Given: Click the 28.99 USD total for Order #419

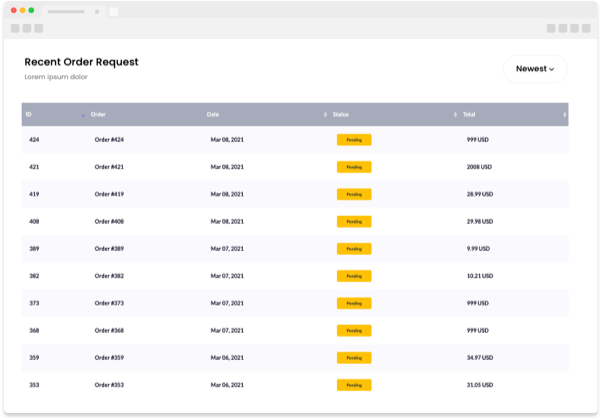Looking at the screenshot, I should coord(481,194).
